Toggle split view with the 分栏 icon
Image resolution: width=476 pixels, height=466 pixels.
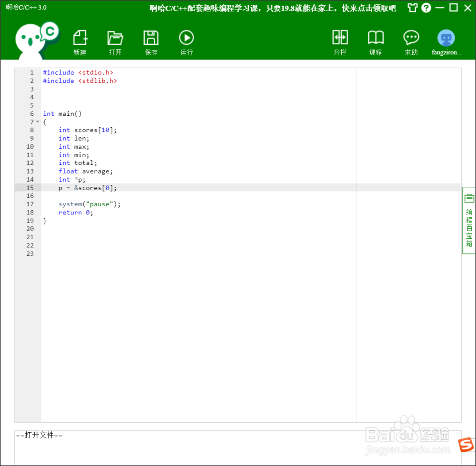340,42
